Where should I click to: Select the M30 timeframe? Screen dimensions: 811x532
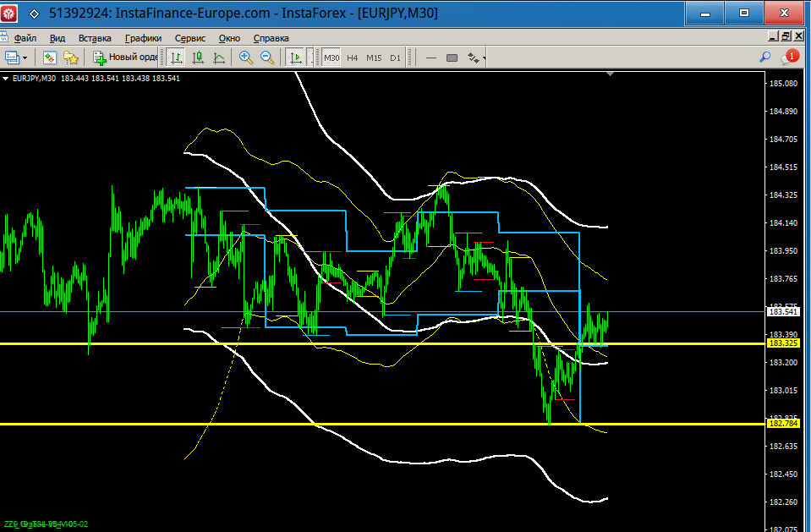tap(332, 58)
